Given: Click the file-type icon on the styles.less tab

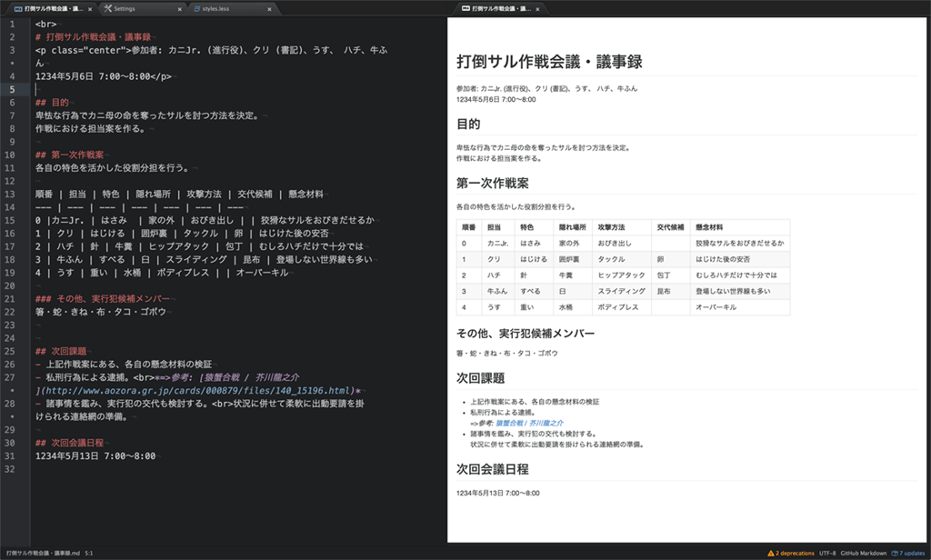Looking at the screenshot, I should [195, 7].
